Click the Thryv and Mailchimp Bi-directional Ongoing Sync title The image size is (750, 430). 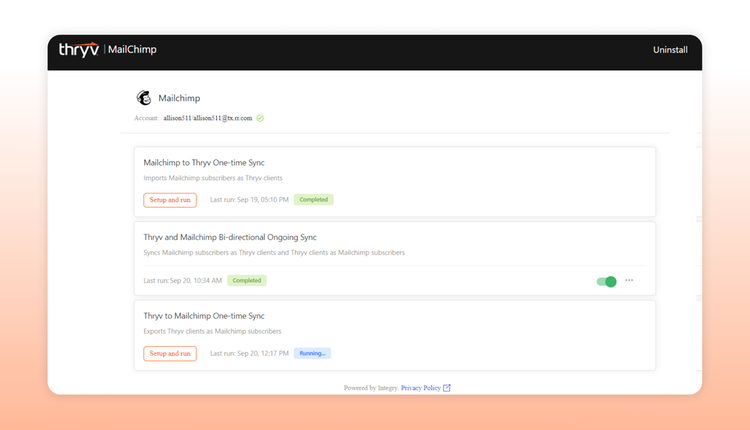pos(230,237)
